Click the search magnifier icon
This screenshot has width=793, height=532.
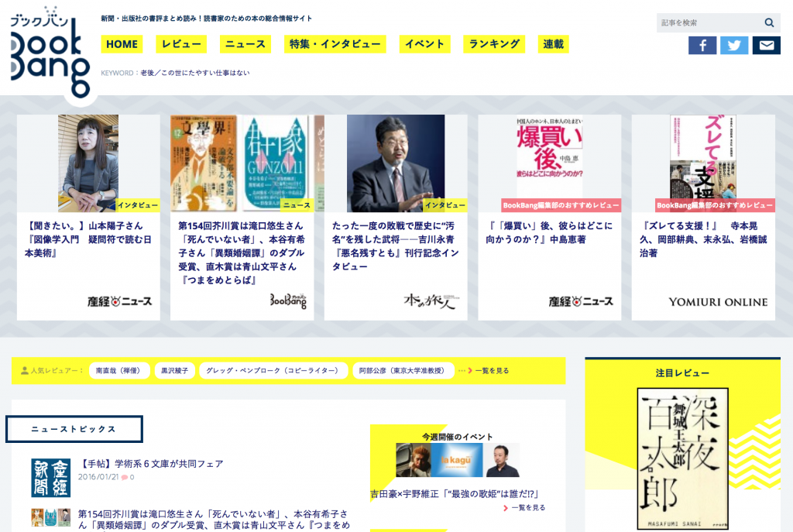click(769, 23)
